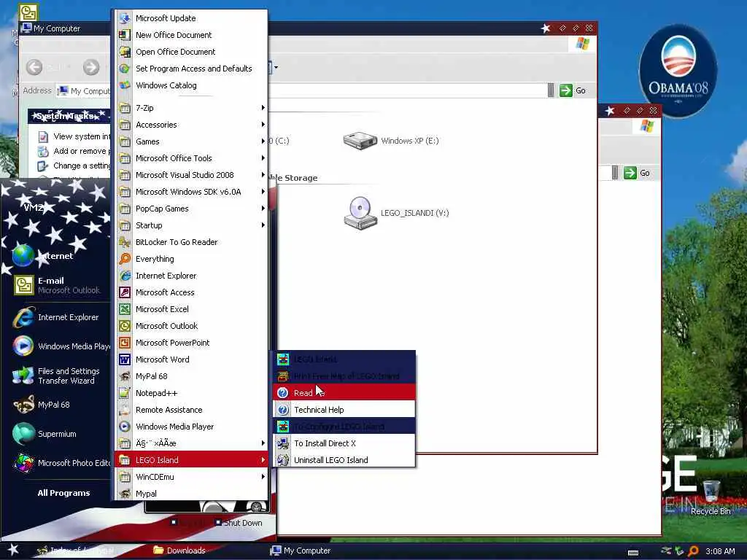Open Supermium browser from pinned list

click(x=57, y=434)
